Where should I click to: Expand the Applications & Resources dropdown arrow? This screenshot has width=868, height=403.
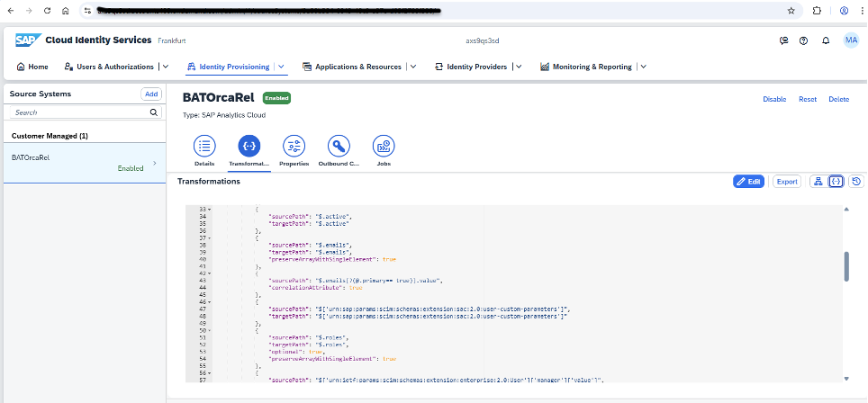click(x=413, y=67)
